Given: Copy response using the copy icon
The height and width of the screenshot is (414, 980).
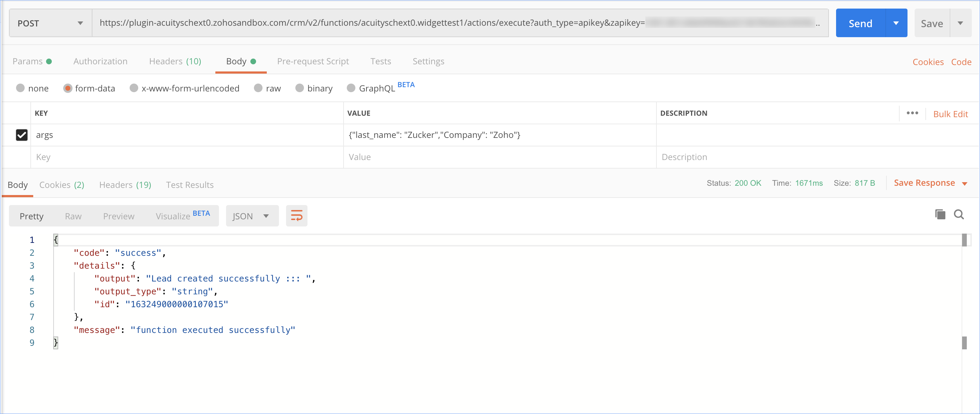Looking at the screenshot, I should (940, 215).
